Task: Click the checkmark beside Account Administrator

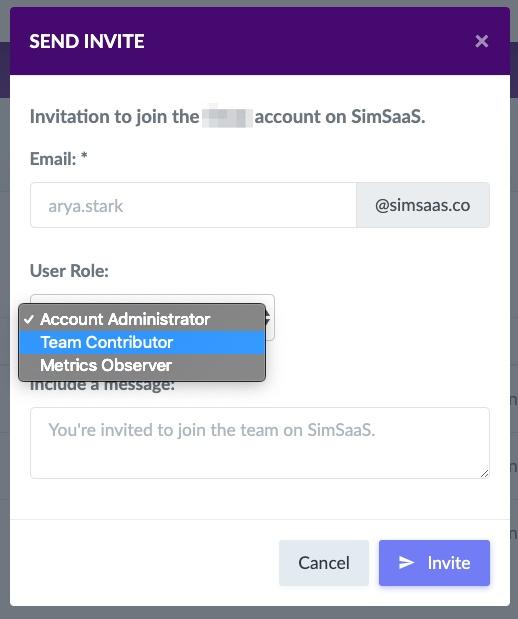Action: (29, 319)
